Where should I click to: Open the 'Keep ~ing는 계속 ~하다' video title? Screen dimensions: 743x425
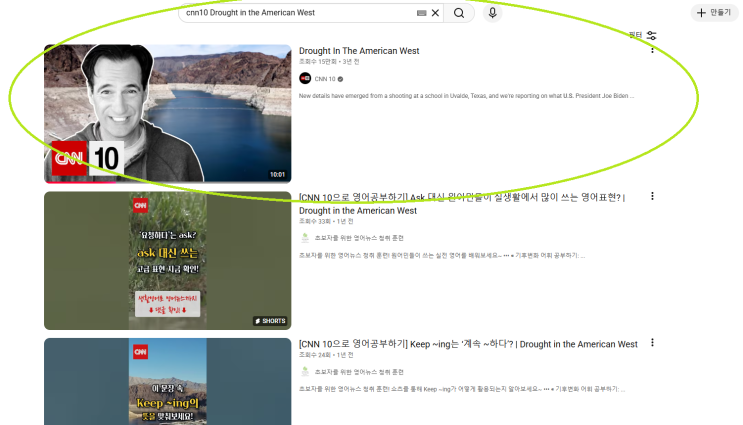click(x=468, y=344)
